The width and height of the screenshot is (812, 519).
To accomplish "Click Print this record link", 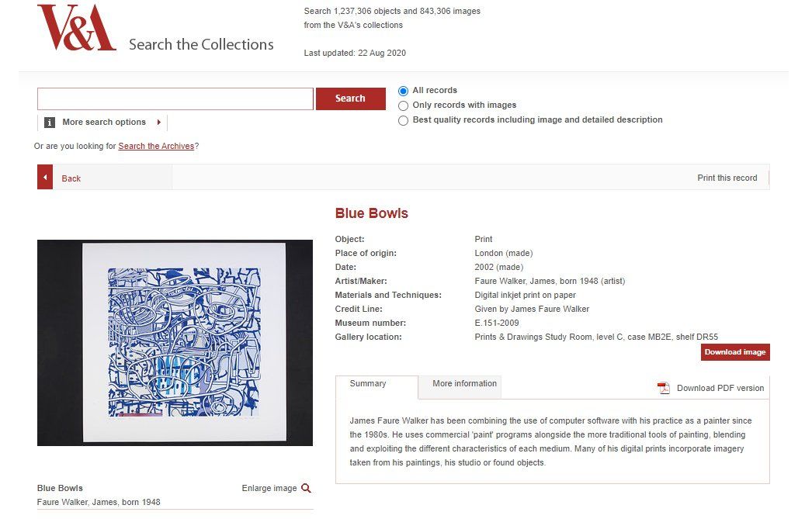I will tap(727, 178).
